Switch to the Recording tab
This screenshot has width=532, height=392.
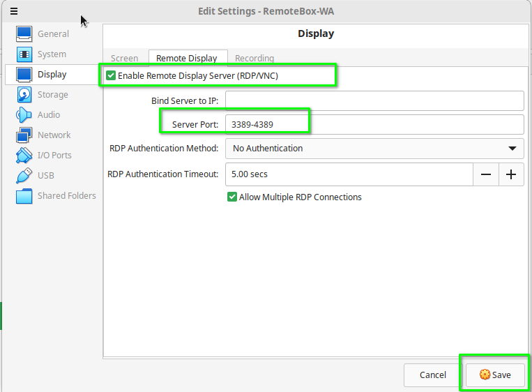pyautogui.click(x=254, y=59)
